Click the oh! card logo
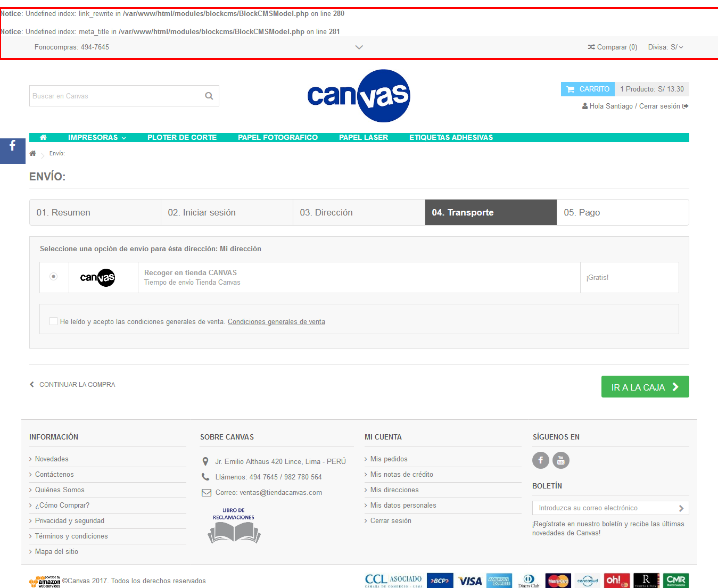 (617, 581)
